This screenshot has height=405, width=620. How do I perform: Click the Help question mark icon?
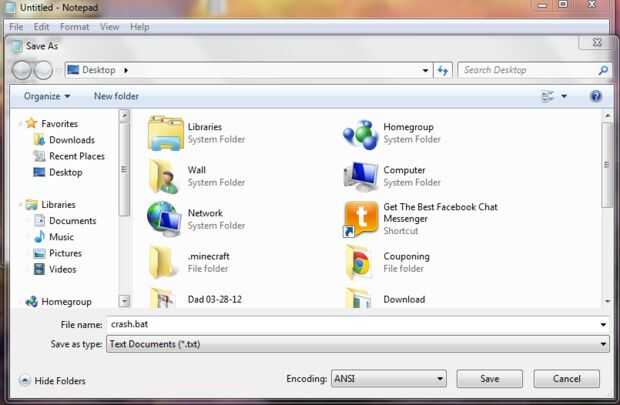pos(595,96)
